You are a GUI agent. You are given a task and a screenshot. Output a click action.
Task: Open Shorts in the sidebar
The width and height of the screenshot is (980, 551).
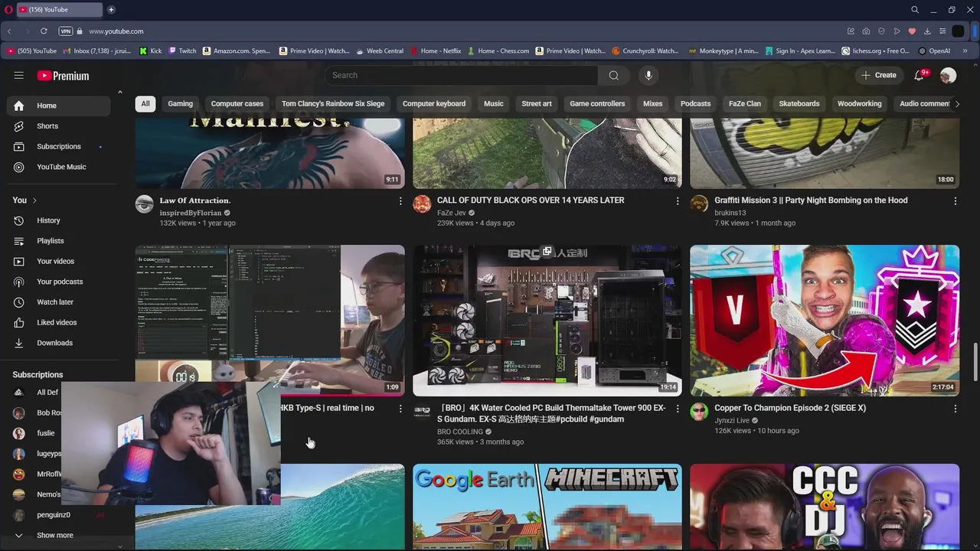pos(58,126)
